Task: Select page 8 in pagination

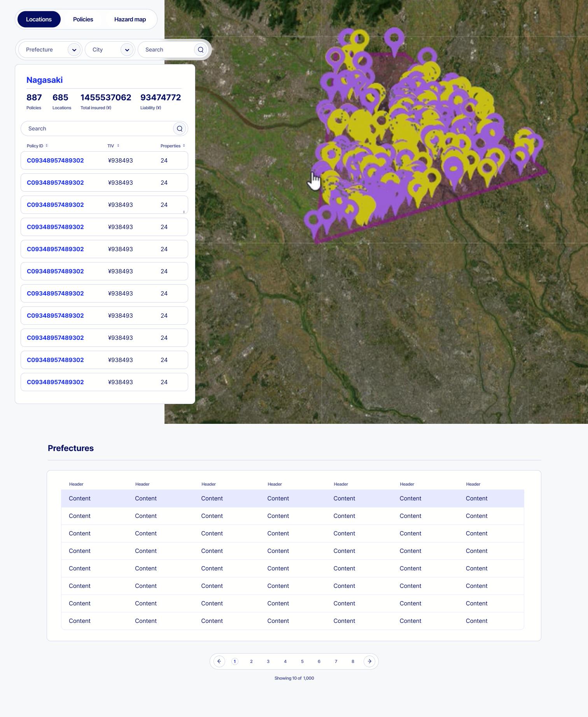Action: point(353,661)
